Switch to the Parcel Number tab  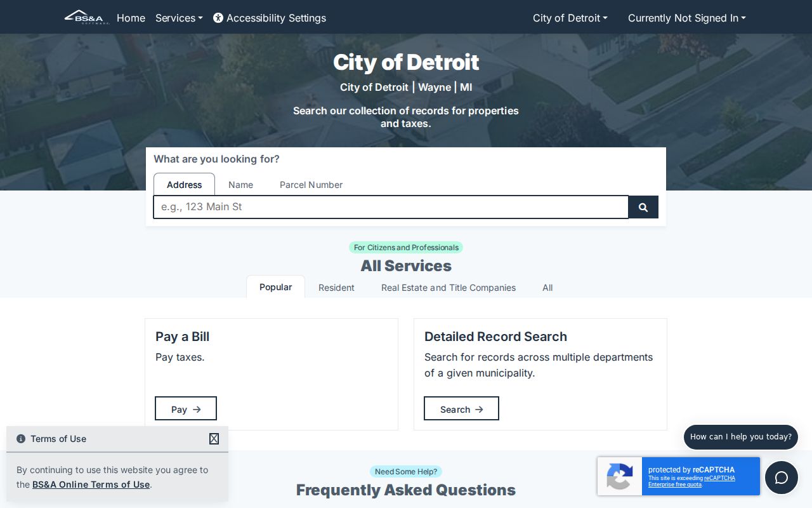click(311, 185)
